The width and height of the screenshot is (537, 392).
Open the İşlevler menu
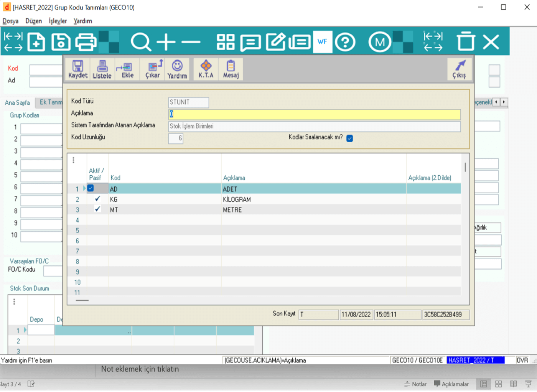click(x=58, y=21)
